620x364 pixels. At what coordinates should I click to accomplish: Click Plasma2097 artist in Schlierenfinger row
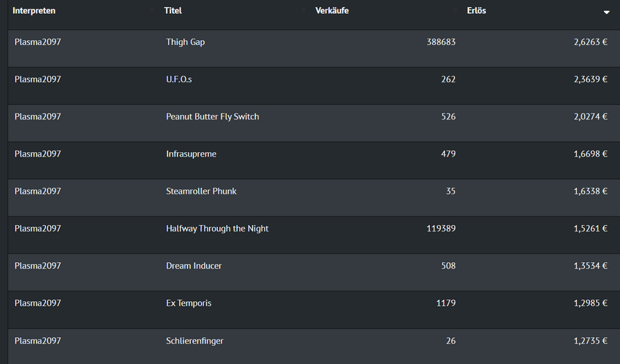38,341
